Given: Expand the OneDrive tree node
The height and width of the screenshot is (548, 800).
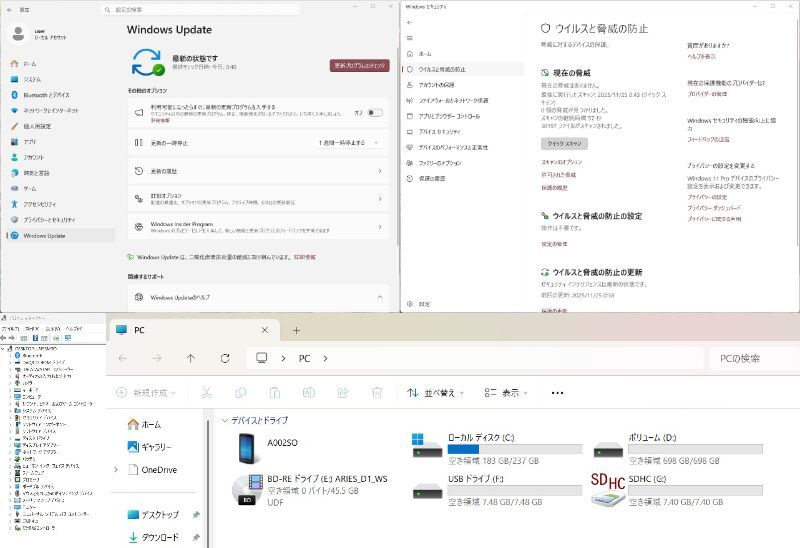Looking at the screenshot, I should (116, 469).
